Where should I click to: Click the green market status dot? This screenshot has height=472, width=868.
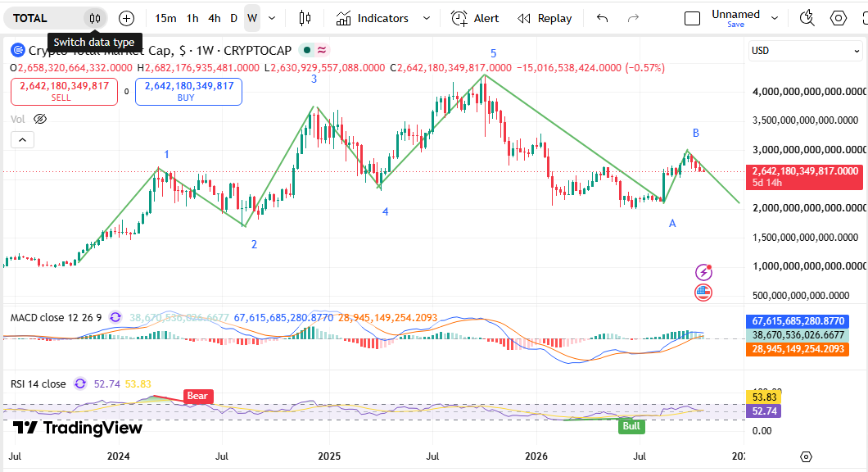(x=307, y=51)
